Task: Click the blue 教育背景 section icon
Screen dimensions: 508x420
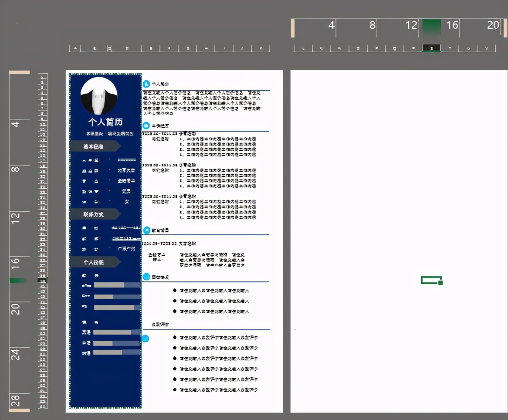Action: click(x=146, y=230)
